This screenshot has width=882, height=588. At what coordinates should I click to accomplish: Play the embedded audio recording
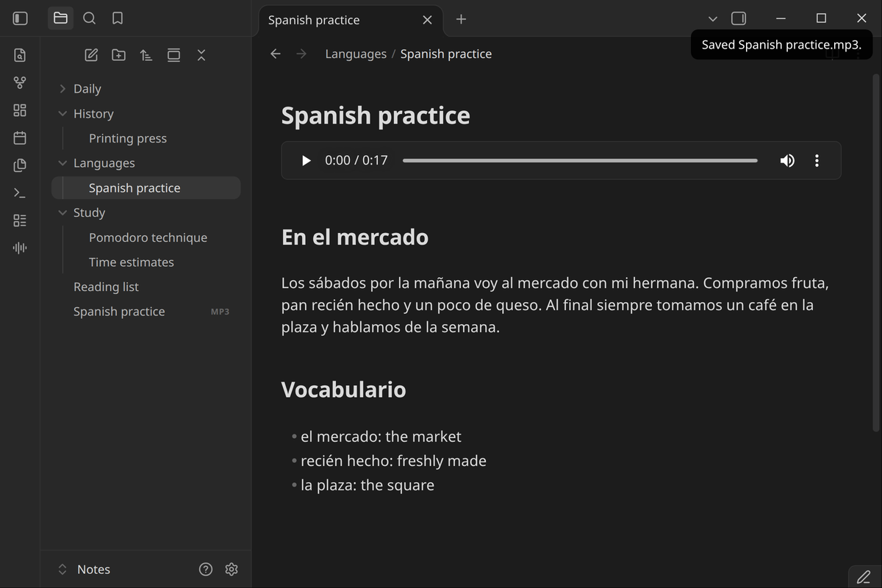306,160
